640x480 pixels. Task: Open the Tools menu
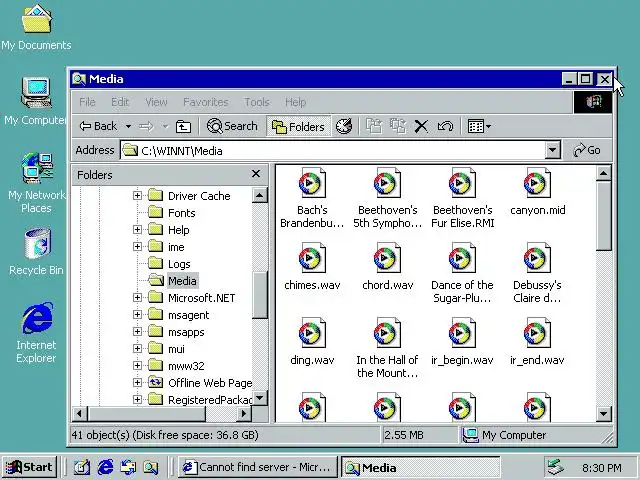(x=257, y=102)
